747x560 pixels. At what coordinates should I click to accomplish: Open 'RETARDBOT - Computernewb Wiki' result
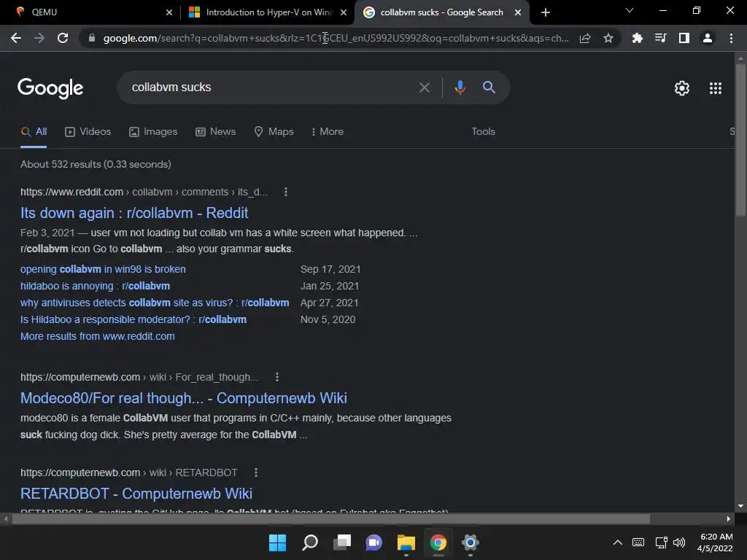pyautogui.click(x=136, y=494)
